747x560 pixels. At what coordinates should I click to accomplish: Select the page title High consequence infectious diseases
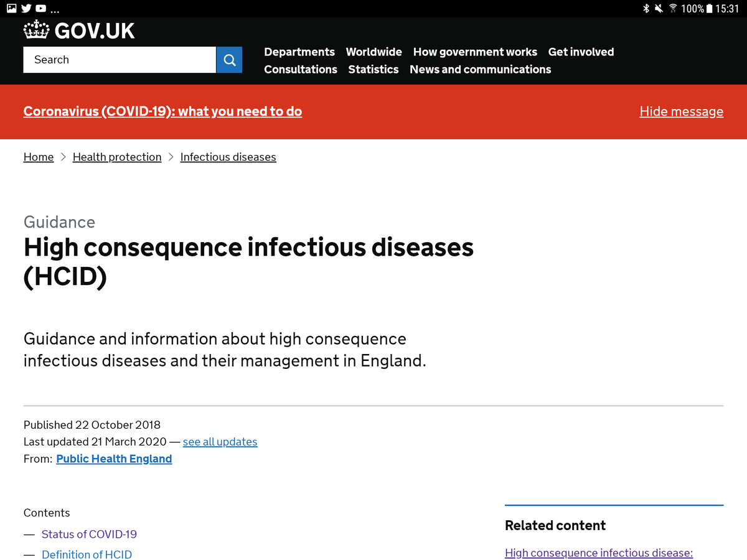pos(248,261)
